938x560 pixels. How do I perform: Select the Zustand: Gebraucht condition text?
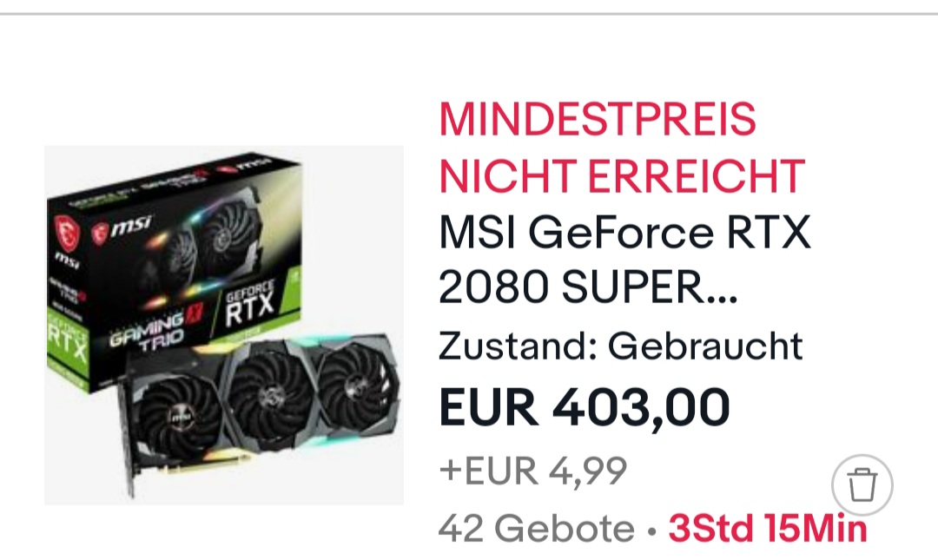coord(620,346)
